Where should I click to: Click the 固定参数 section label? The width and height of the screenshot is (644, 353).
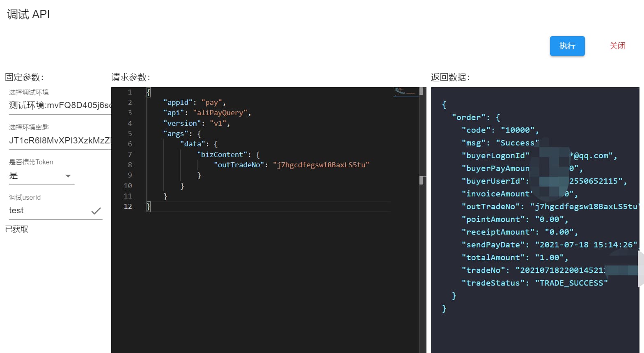(x=25, y=77)
